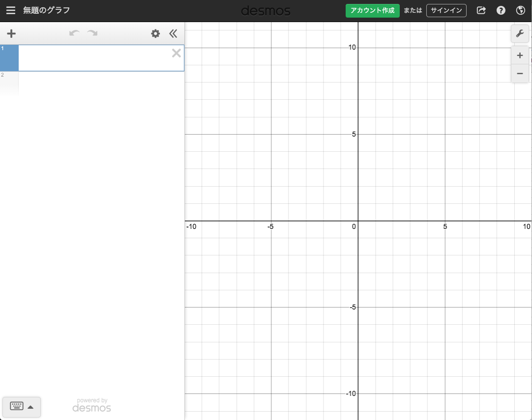Viewport: 532px width, 420px height.
Task: Open graph settings wrench icon
Action: pyautogui.click(x=519, y=33)
